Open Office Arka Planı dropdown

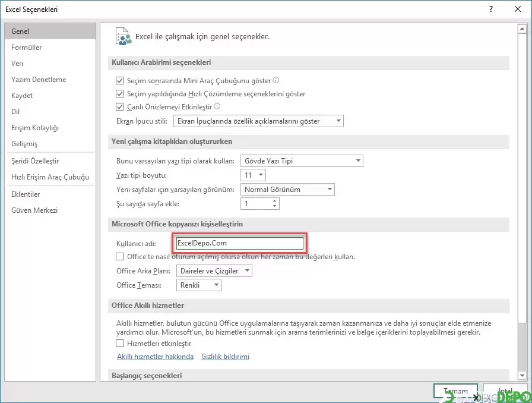[214, 271]
